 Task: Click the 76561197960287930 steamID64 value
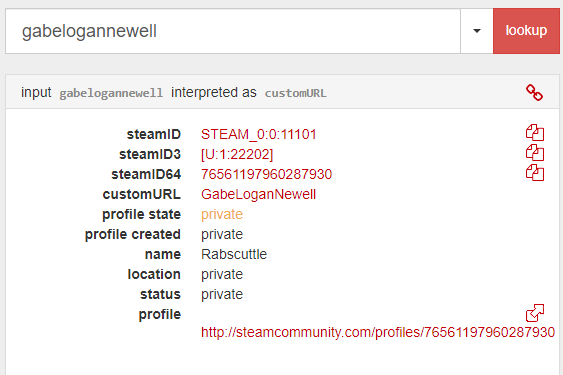pos(266,174)
